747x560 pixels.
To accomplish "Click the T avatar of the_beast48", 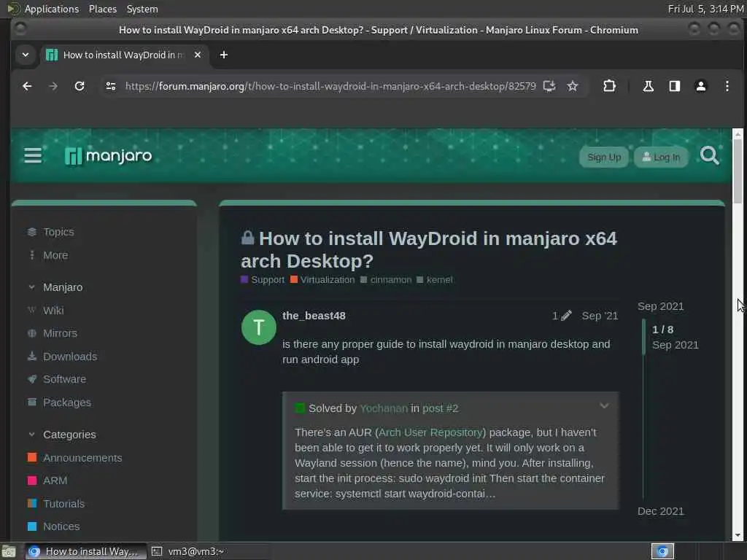I will [259, 327].
